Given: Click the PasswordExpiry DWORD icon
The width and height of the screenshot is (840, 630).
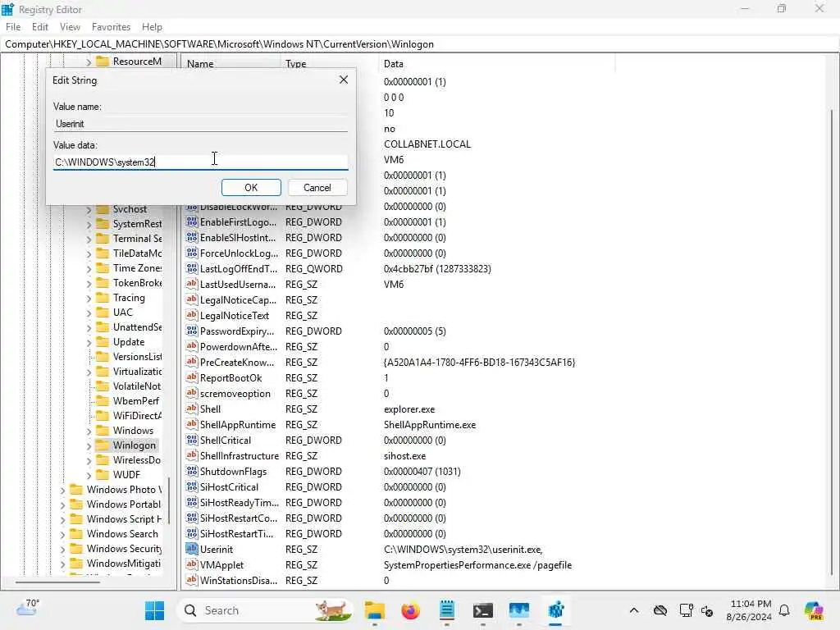Looking at the screenshot, I should 192,331.
